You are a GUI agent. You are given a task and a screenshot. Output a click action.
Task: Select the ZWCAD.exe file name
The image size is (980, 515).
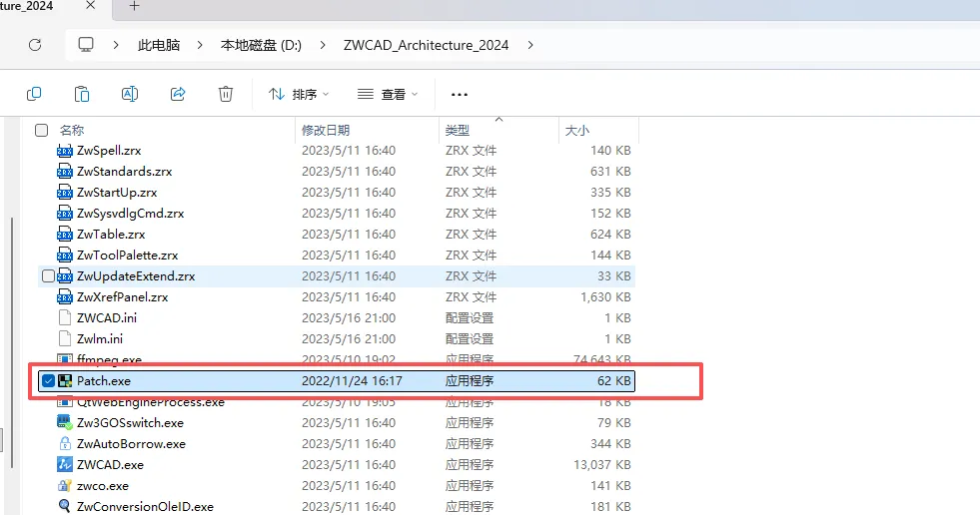pos(110,464)
